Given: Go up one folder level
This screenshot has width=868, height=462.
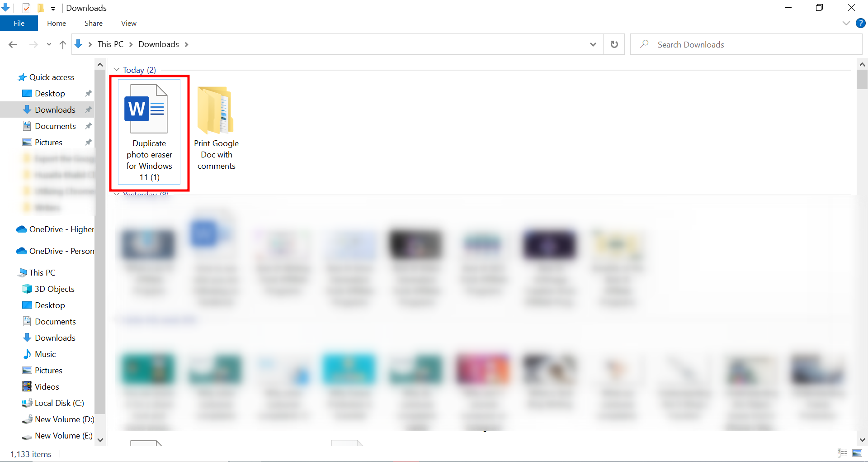Looking at the screenshot, I should tap(63, 44).
